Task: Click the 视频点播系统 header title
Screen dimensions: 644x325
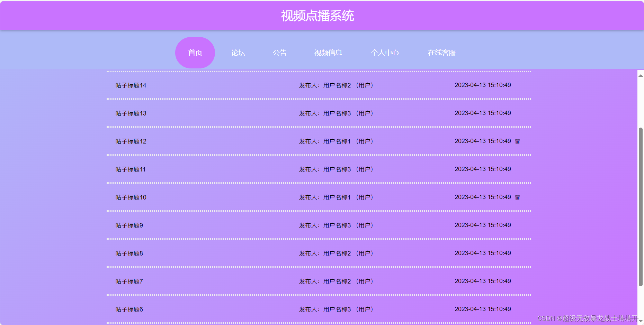Action: [x=317, y=16]
